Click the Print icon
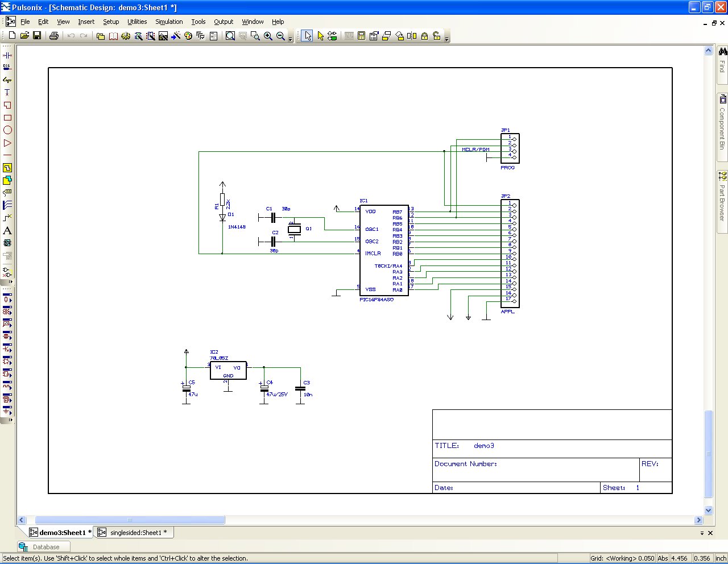The image size is (728, 564). click(x=54, y=36)
